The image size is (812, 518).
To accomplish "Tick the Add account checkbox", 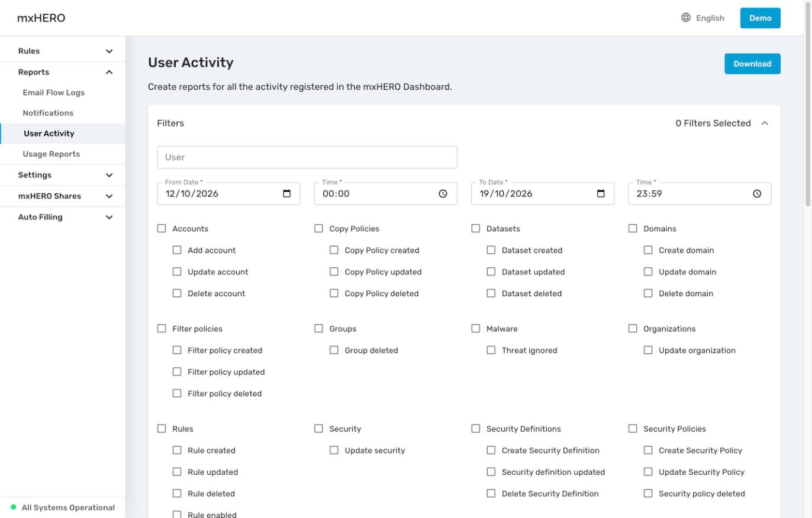I will (x=177, y=250).
